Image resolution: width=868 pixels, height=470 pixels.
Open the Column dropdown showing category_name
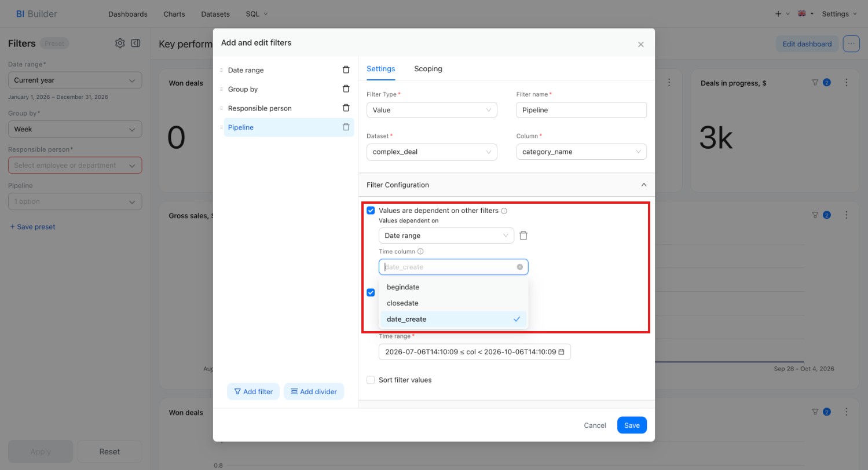point(581,152)
